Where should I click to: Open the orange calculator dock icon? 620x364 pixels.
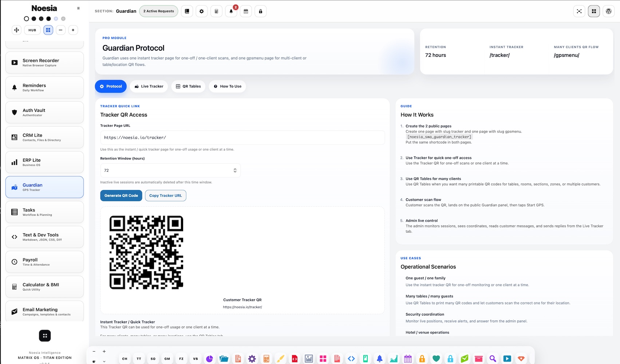tap(266, 359)
